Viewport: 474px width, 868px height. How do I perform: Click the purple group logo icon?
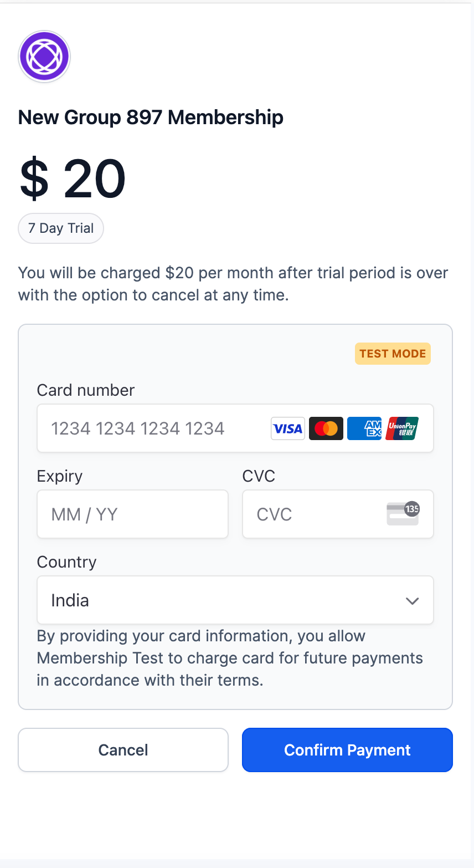click(44, 57)
